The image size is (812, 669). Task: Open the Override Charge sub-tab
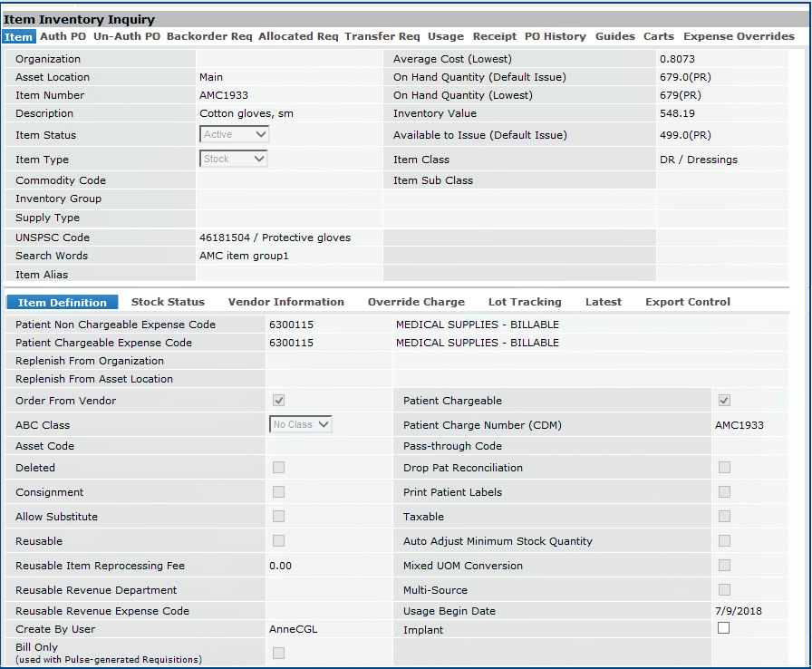click(x=416, y=302)
